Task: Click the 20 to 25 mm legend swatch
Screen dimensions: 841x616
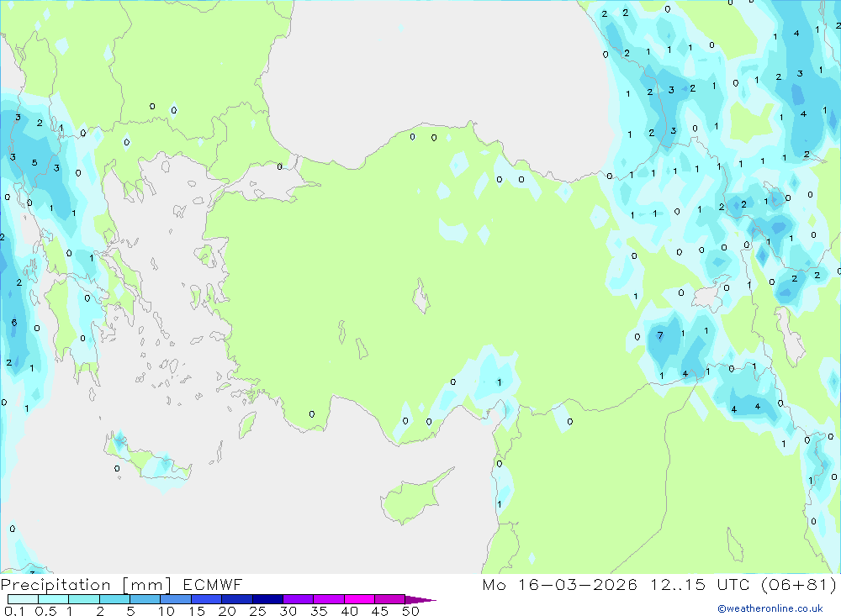Action: point(236,599)
